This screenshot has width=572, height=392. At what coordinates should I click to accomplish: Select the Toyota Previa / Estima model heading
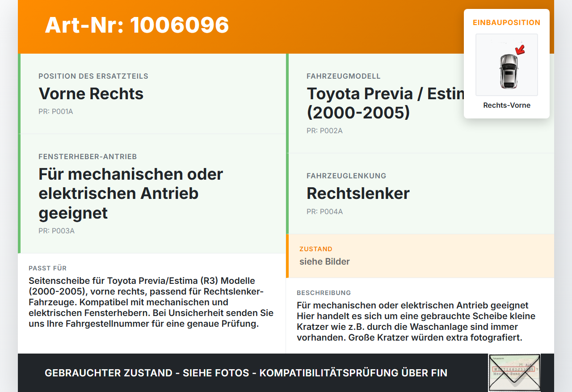[385, 103]
